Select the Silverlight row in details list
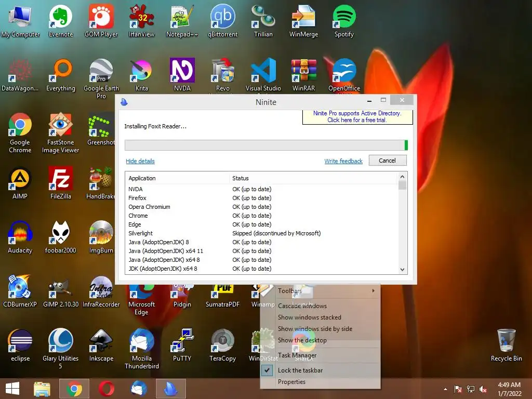The width and height of the screenshot is (532, 399). point(262,233)
